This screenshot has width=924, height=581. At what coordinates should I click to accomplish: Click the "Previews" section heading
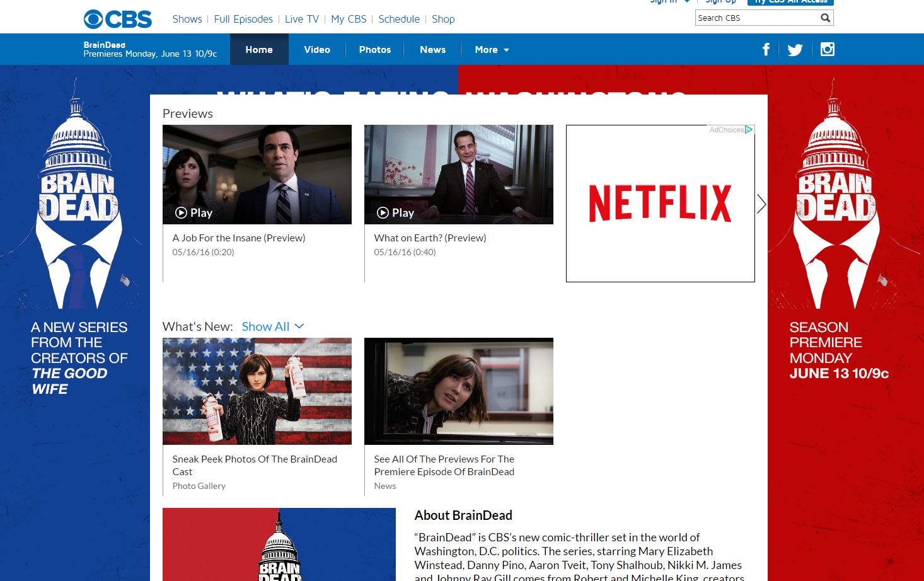tap(188, 113)
